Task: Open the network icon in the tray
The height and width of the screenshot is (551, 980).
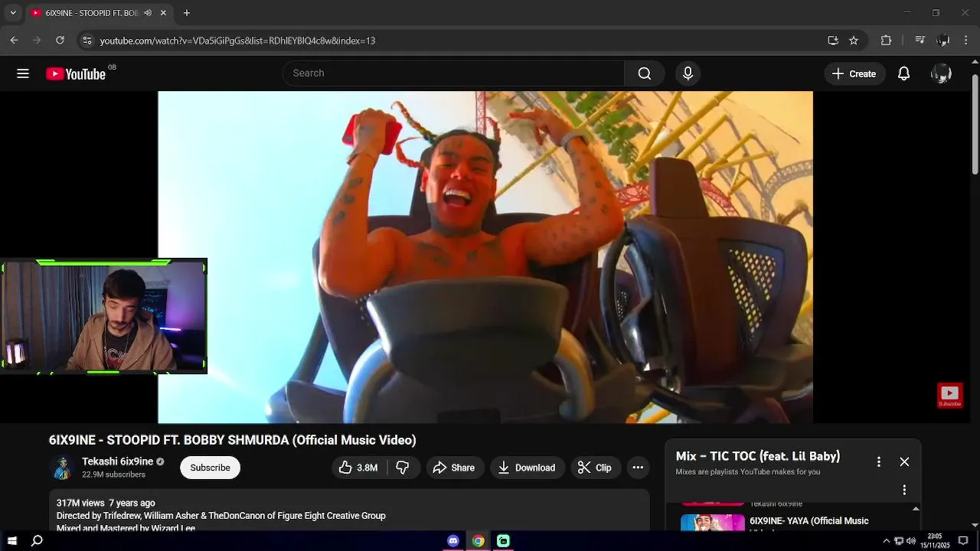Action: click(x=899, y=541)
